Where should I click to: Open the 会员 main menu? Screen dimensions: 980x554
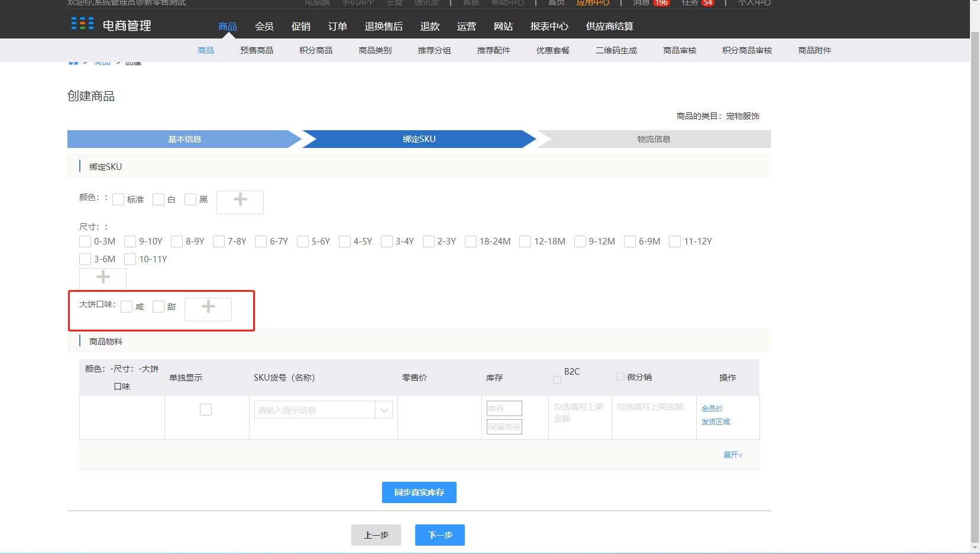point(264,26)
